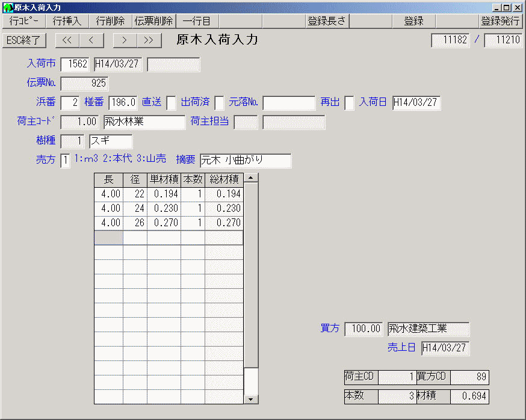Click the 買方CD value 89
This screenshot has width=526, height=420.
469,377
